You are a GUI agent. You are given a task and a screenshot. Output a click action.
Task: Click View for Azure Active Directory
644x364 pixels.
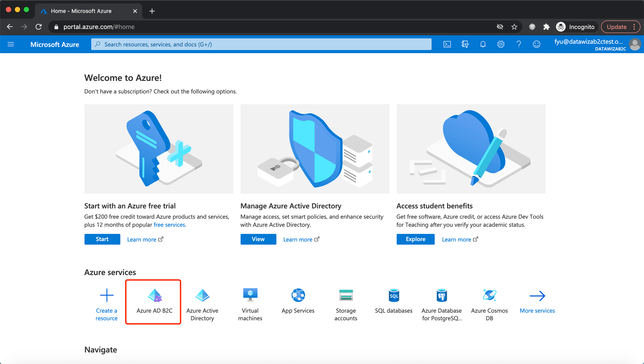(x=258, y=239)
